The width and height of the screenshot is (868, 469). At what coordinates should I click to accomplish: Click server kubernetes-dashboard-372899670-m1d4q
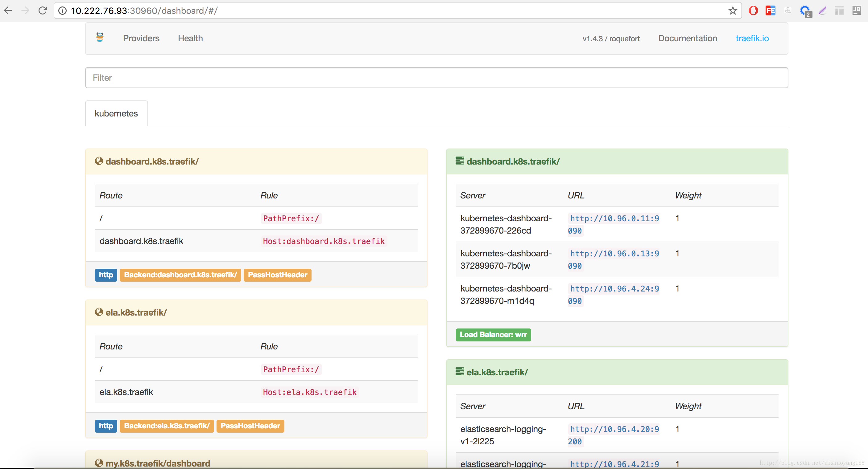coord(506,295)
